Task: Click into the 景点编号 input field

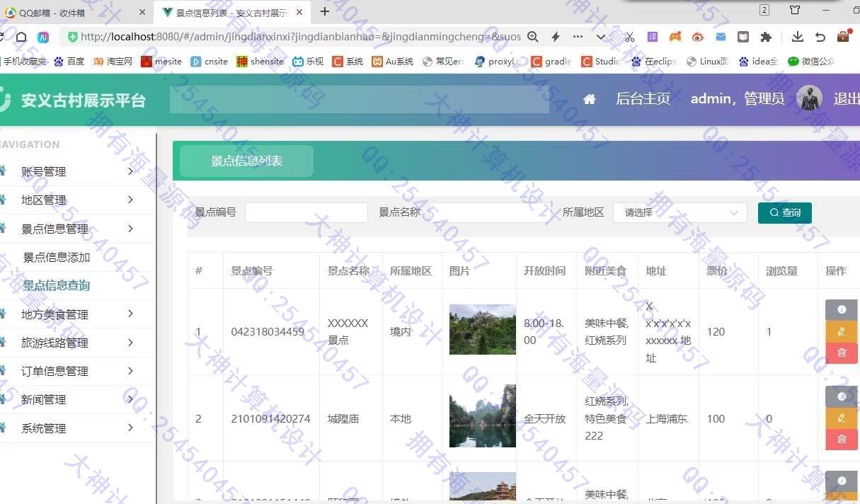Action: click(306, 212)
